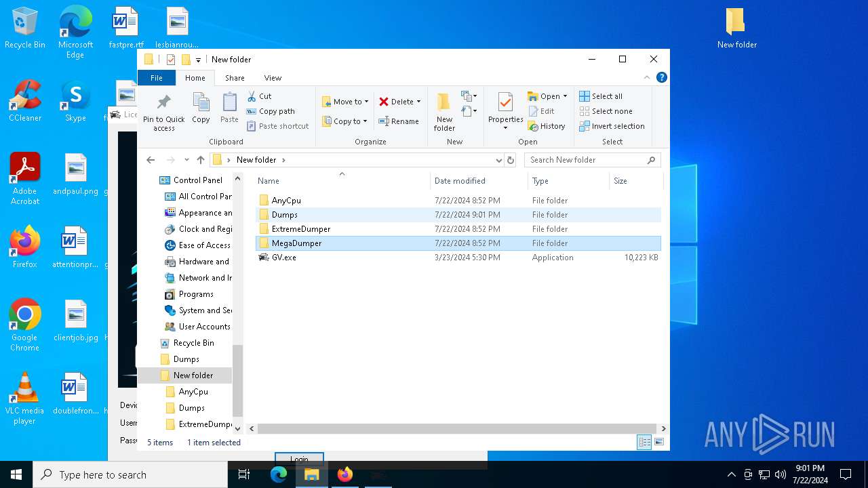This screenshot has height=488, width=868.
Task: Click Copy path command
Action: click(x=271, y=111)
